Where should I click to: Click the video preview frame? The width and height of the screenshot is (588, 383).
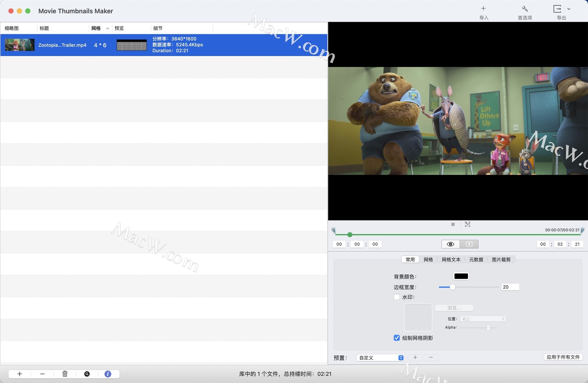click(458, 121)
